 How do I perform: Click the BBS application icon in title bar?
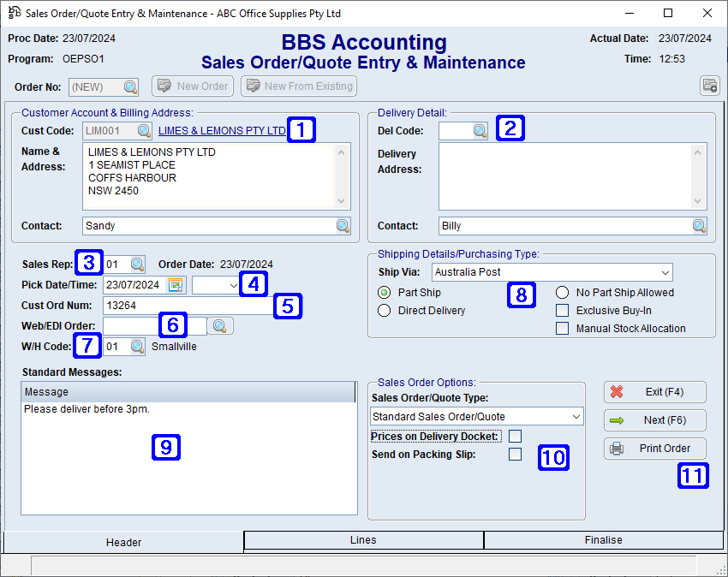pos(15,13)
